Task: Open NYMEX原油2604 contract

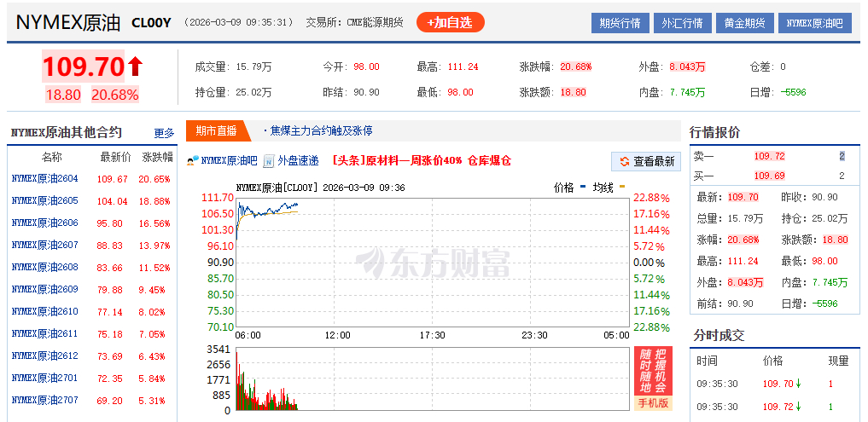Action: click(45, 179)
